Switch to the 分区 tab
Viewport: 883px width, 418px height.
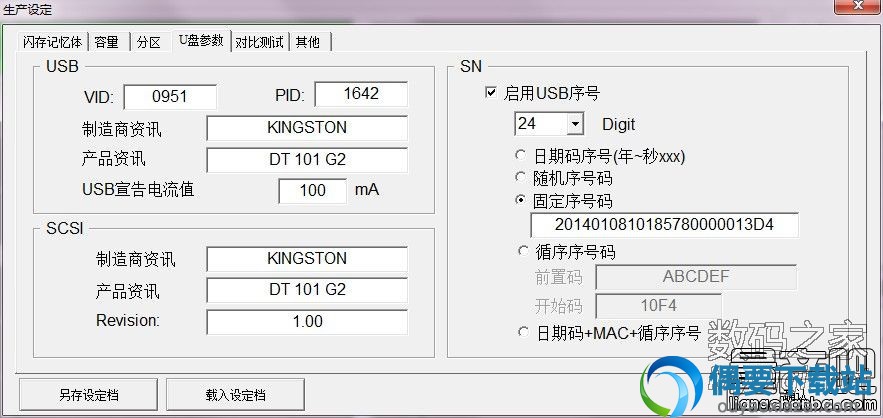pyautogui.click(x=149, y=42)
